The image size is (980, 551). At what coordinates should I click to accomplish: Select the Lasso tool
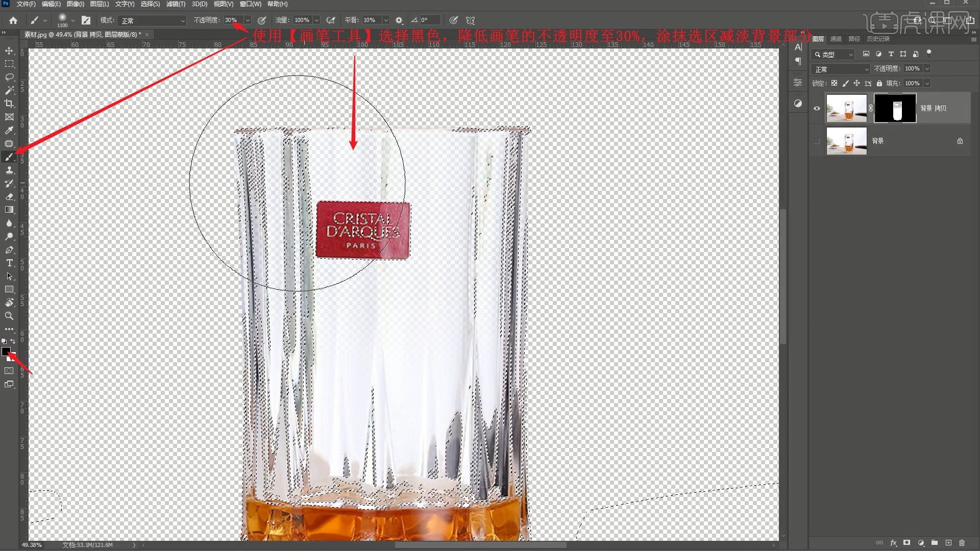point(9,77)
